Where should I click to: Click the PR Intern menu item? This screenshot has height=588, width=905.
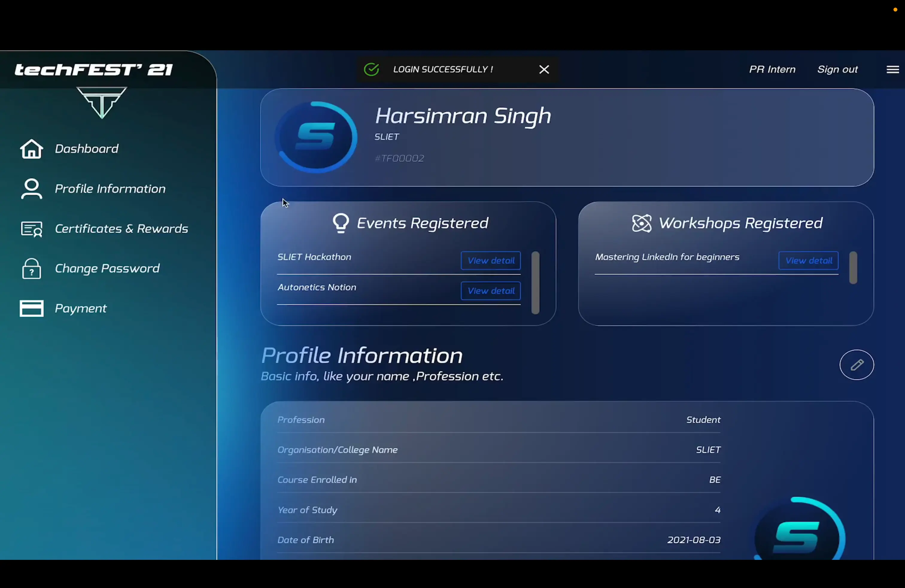click(x=772, y=69)
